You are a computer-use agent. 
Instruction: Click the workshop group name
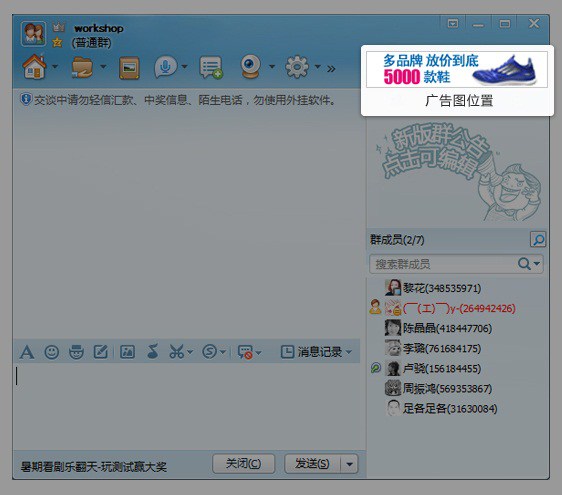[x=99, y=28]
